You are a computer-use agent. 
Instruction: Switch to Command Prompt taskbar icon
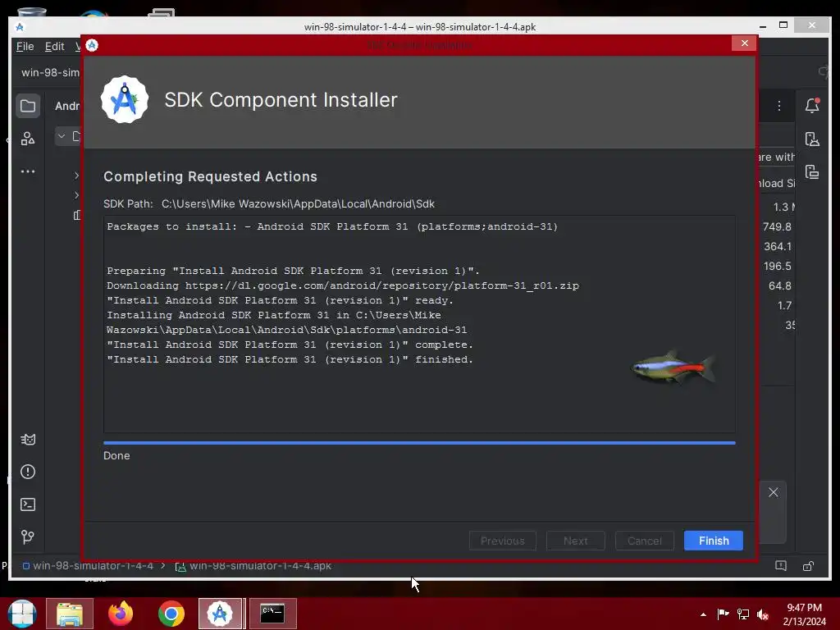[272, 614]
